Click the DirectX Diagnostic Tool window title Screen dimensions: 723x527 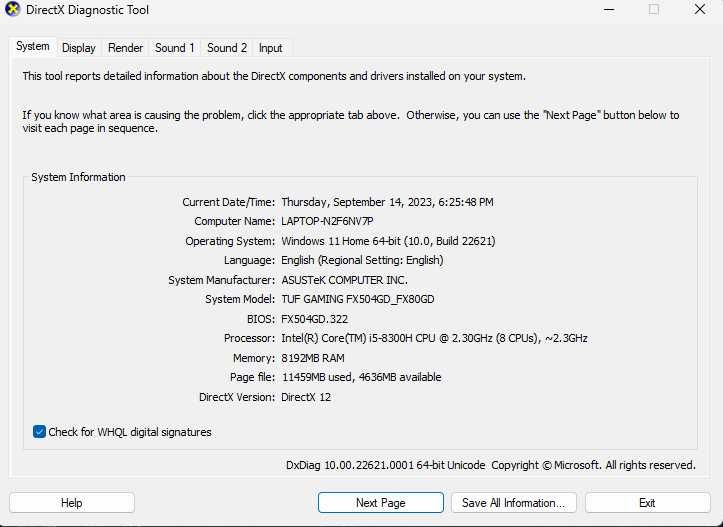pyautogui.click(x=87, y=10)
